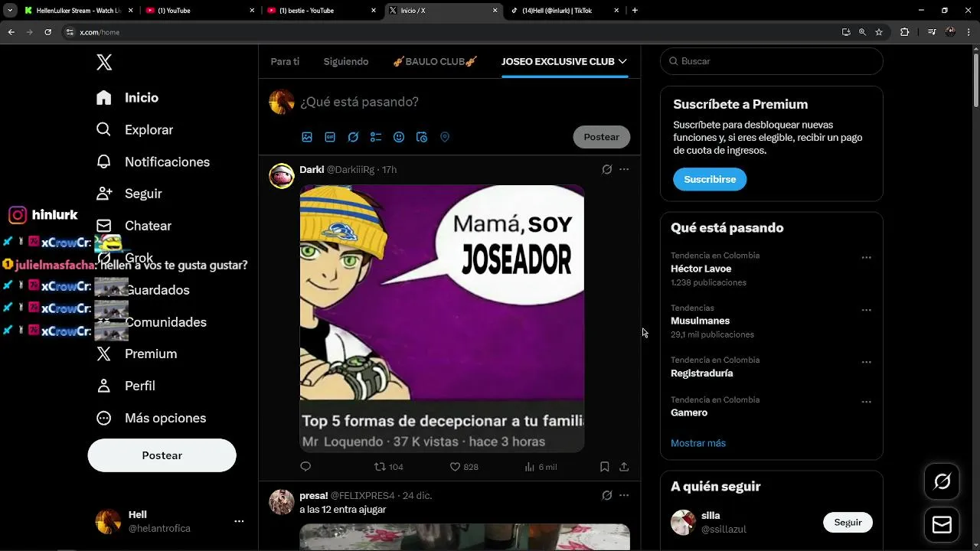Add a poll to the post
Viewport: 980px width, 551px height.
[376, 137]
